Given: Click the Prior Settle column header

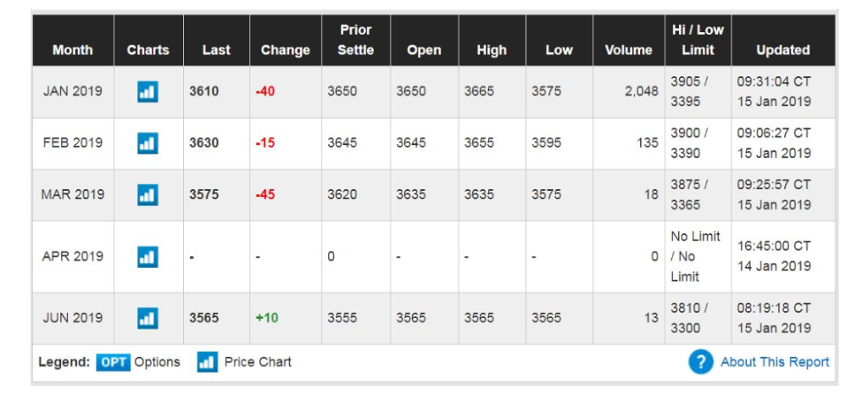Looking at the screenshot, I should [x=356, y=40].
